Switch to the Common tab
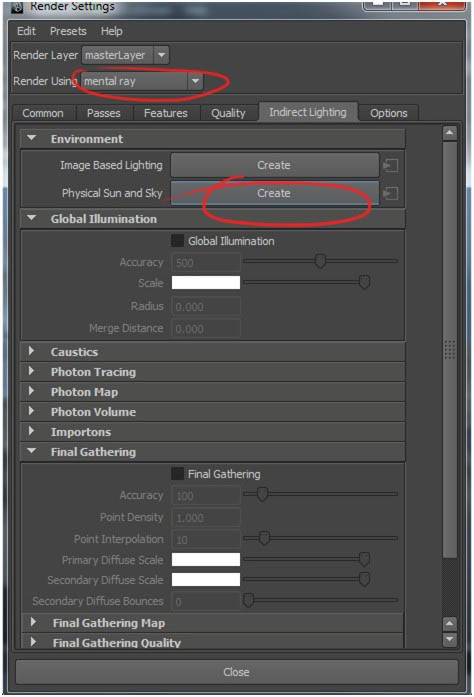Image resolution: width=474 pixels, height=697 pixels. (x=43, y=113)
